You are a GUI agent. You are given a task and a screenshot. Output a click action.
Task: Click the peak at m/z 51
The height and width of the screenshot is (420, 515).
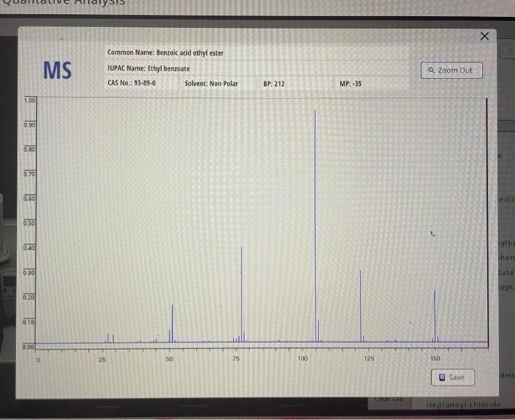pos(172,324)
